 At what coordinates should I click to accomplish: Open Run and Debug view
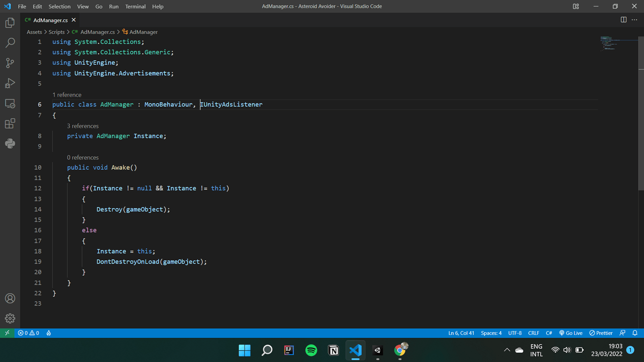click(x=10, y=83)
